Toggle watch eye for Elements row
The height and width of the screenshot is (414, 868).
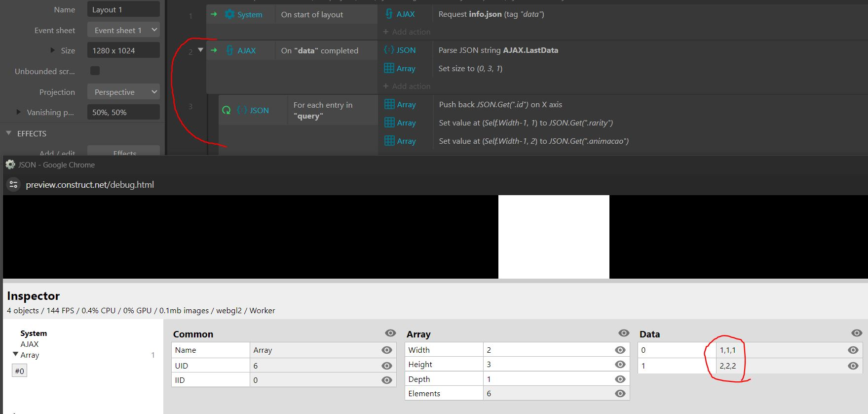[x=620, y=393]
